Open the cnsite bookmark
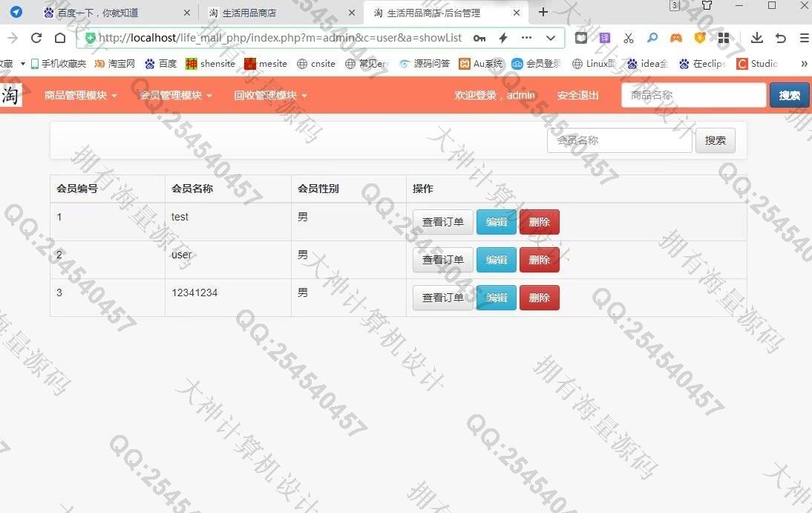The height and width of the screenshot is (513, 812). (316, 64)
